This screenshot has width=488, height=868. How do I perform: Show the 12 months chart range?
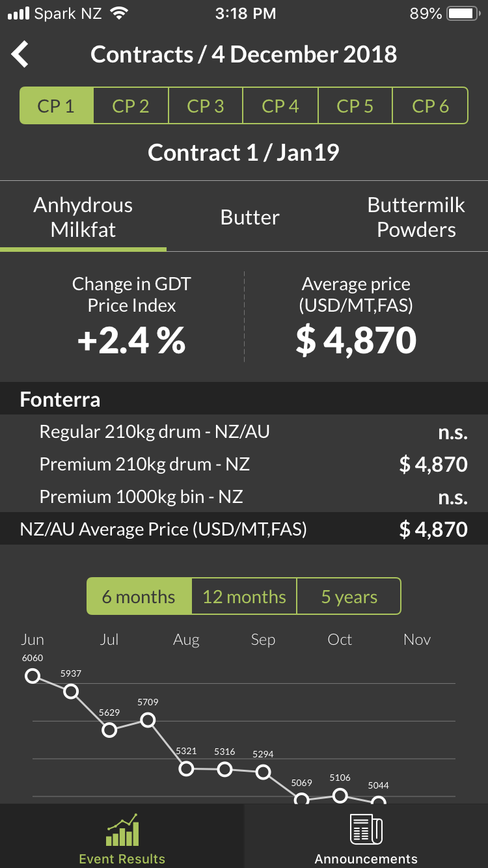(x=244, y=596)
